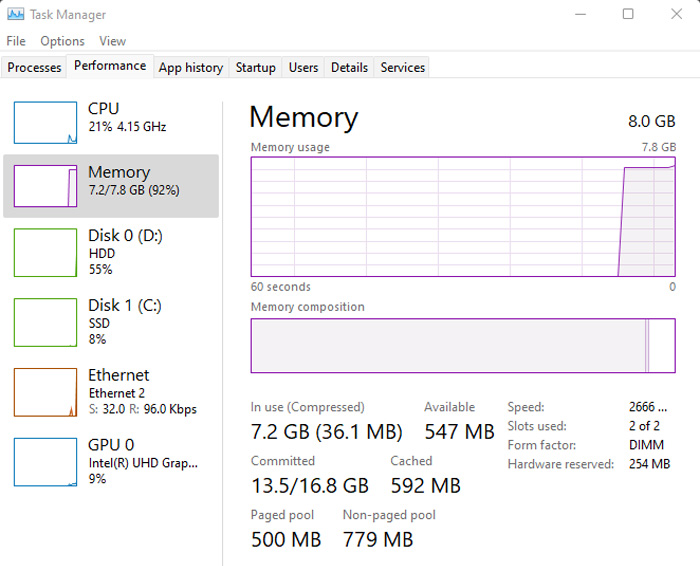Open the File menu
700x566 pixels.
coord(16,41)
